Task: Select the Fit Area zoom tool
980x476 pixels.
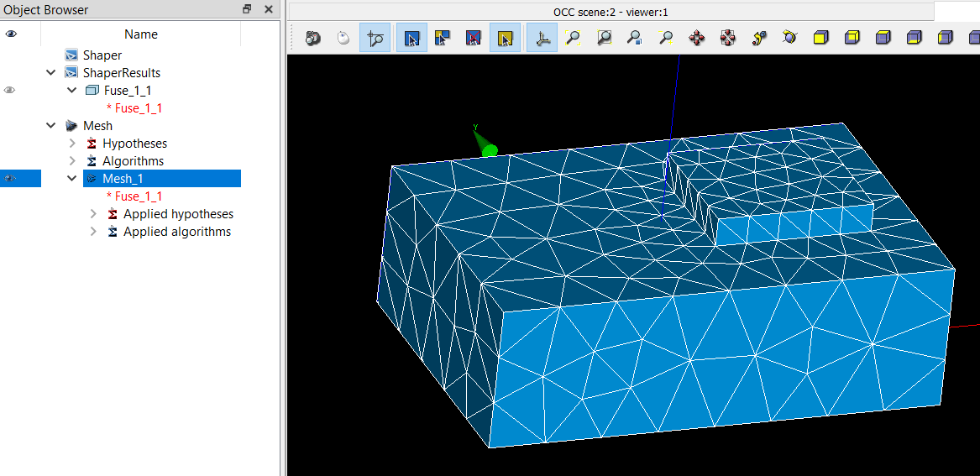Action: [x=604, y=38]
